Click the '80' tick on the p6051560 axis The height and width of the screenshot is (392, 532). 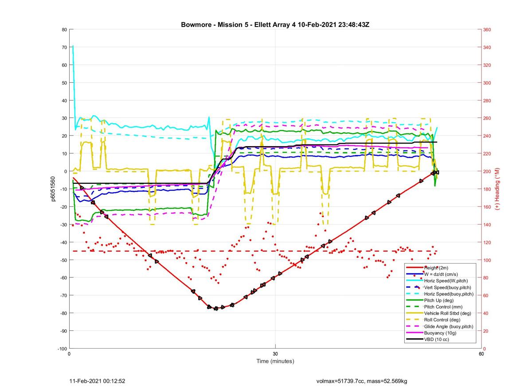(64, 30)
